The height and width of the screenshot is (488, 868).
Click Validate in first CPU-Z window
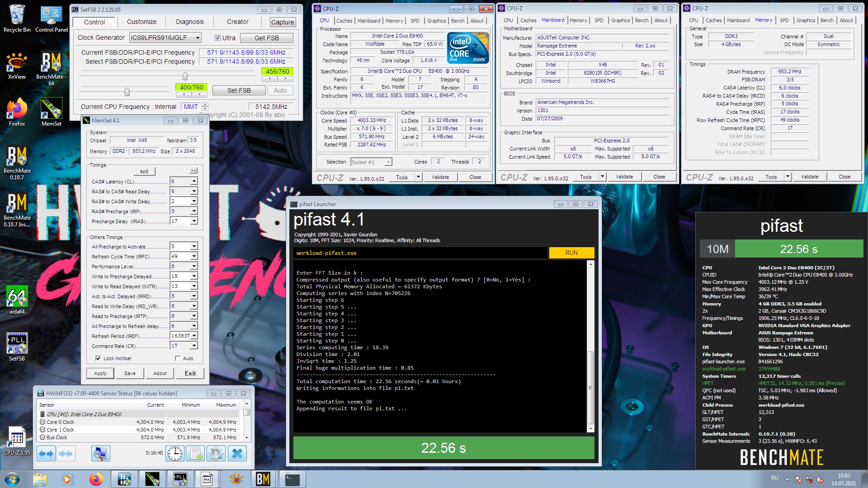440,177
